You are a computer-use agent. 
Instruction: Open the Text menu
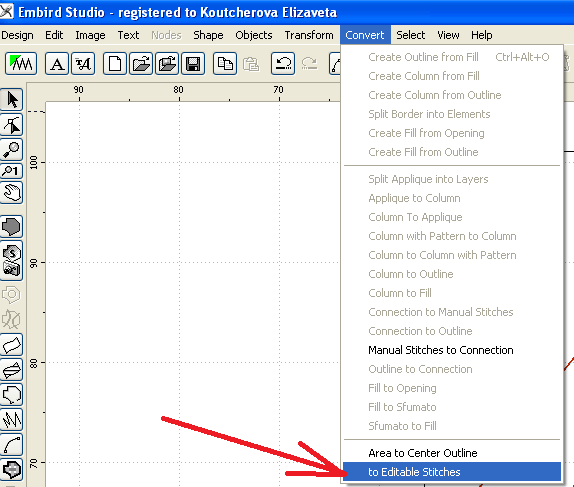[x=128, y=35]
